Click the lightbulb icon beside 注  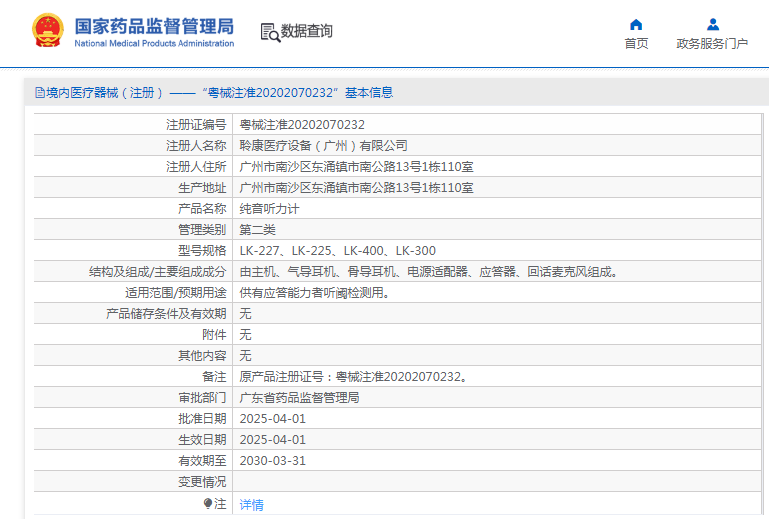click(x=208, y=504)
